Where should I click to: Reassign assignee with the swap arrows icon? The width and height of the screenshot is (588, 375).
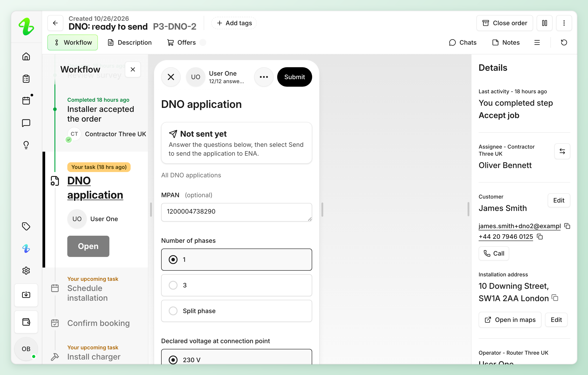tap(562, 151)
